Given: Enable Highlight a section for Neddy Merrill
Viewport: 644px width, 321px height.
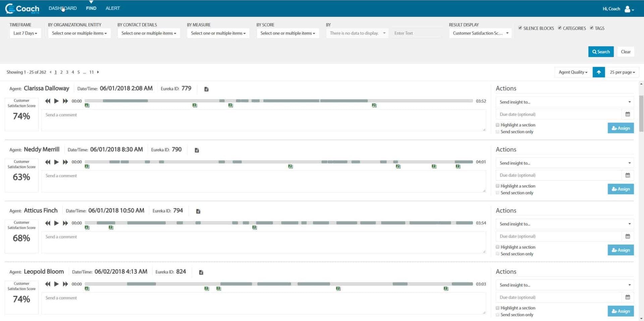Looking at the screenshot, I should point(498,186).
